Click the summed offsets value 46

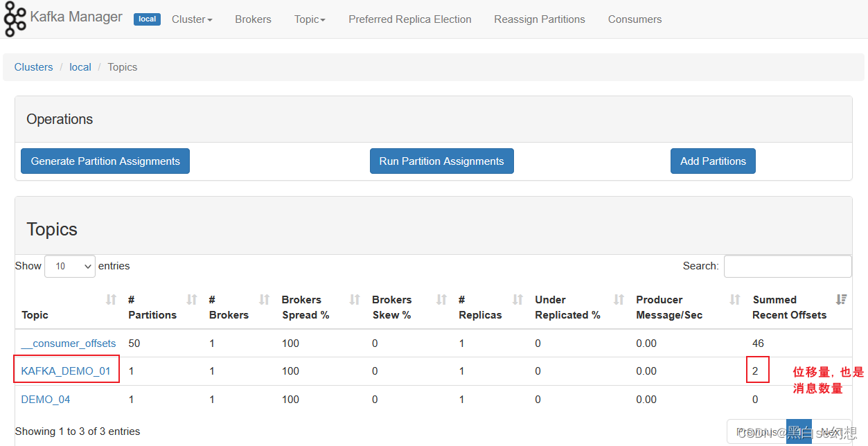(759, 344)
